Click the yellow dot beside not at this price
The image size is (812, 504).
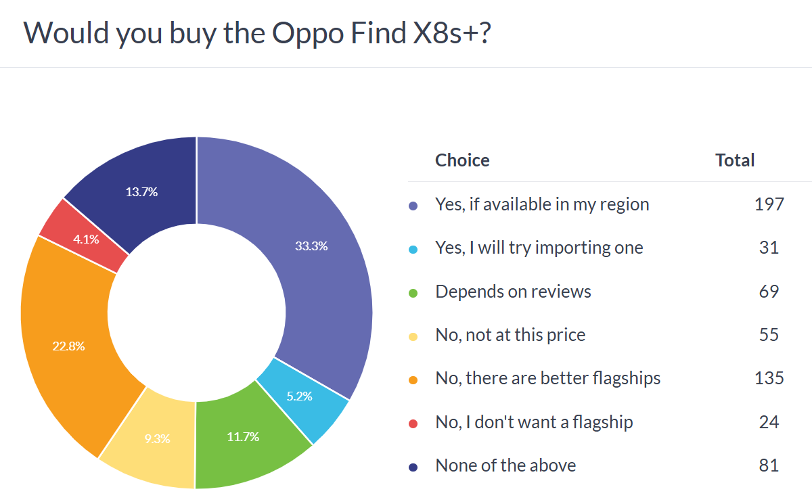(414, 336)
